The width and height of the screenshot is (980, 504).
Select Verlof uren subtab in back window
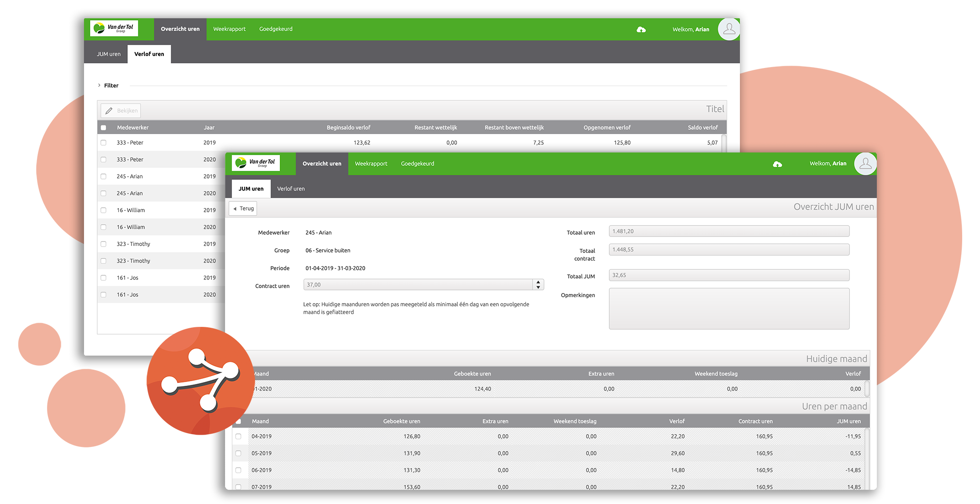pos(149,54)
